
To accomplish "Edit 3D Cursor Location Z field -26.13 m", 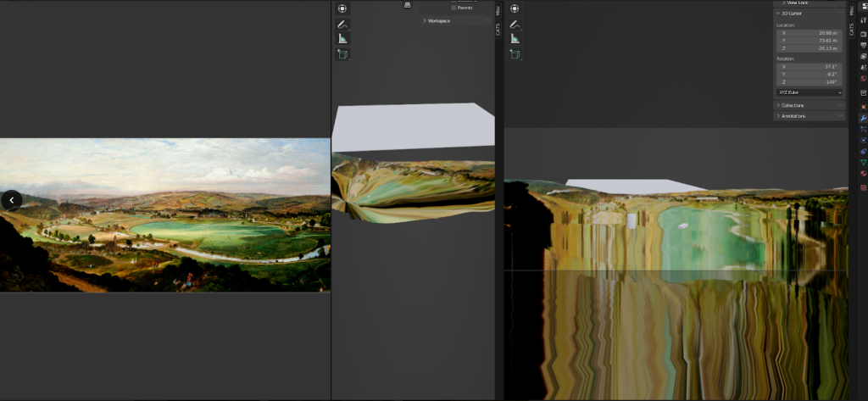I will coord(810,48).
